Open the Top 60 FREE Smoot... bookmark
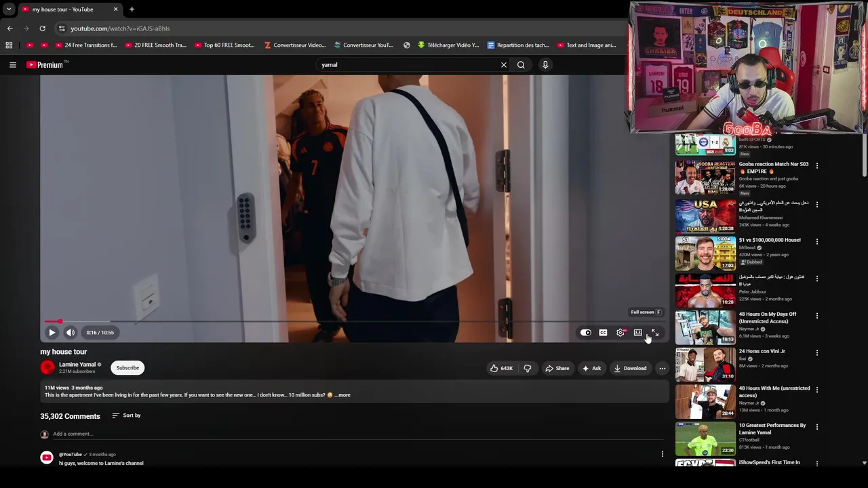This screenshot has width=868, height=488. tap(224, 45)
